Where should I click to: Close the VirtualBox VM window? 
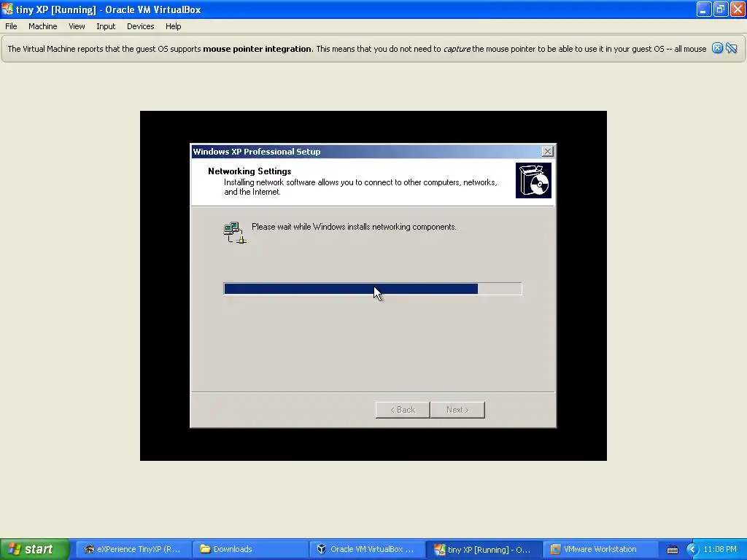point(738,9)
